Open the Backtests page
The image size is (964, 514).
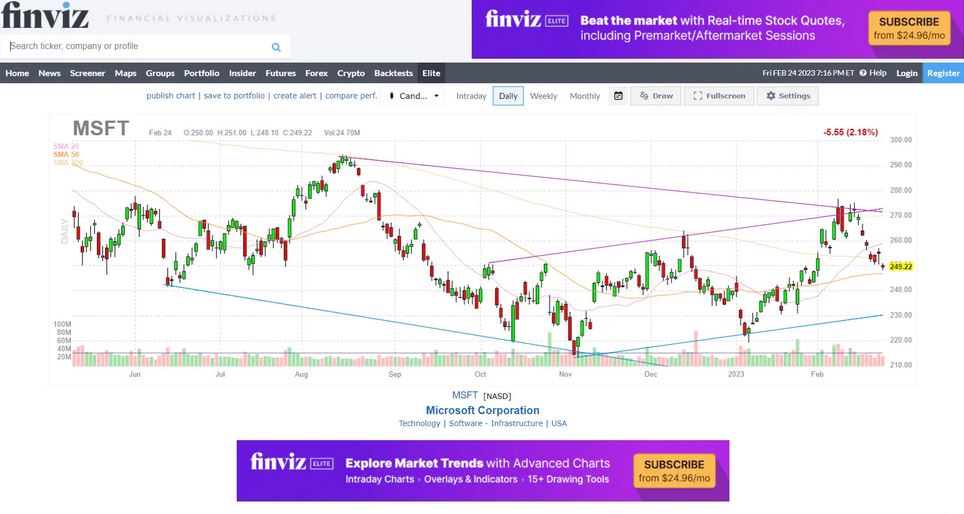point(393,73)
